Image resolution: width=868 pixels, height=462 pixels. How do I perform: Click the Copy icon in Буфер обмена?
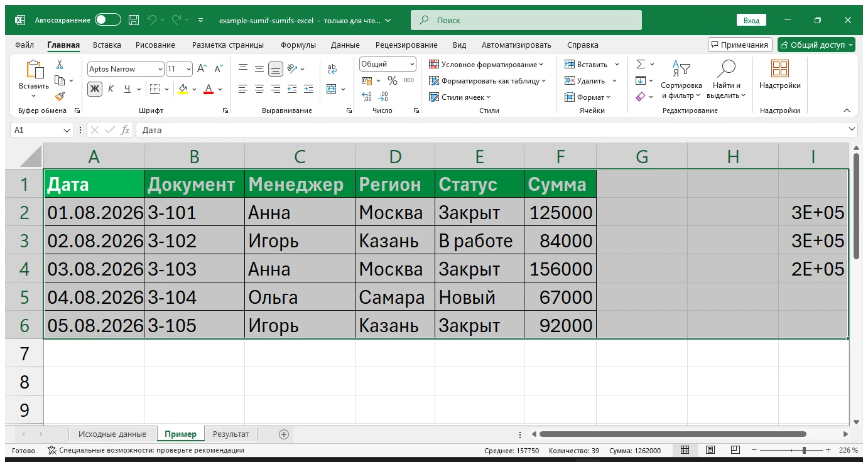60,80
